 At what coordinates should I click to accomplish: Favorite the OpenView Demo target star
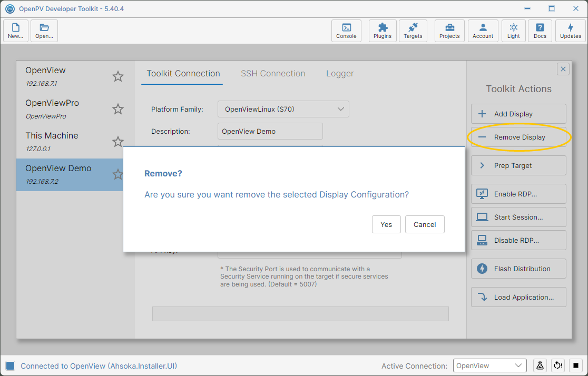click(x=117, y=174)
